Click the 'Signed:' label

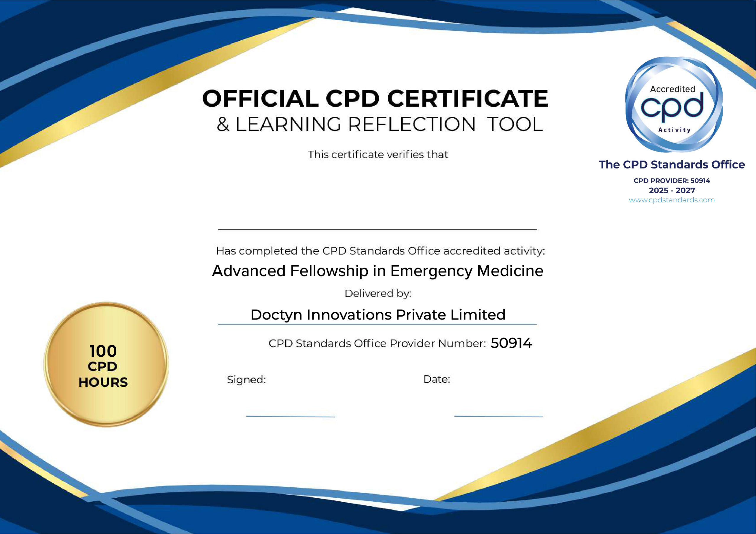(246, 380)
